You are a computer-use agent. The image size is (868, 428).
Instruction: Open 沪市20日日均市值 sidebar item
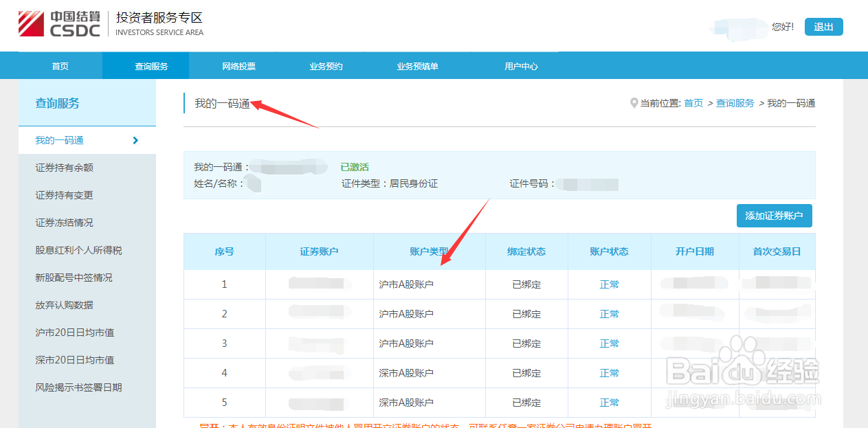[75, 333]
